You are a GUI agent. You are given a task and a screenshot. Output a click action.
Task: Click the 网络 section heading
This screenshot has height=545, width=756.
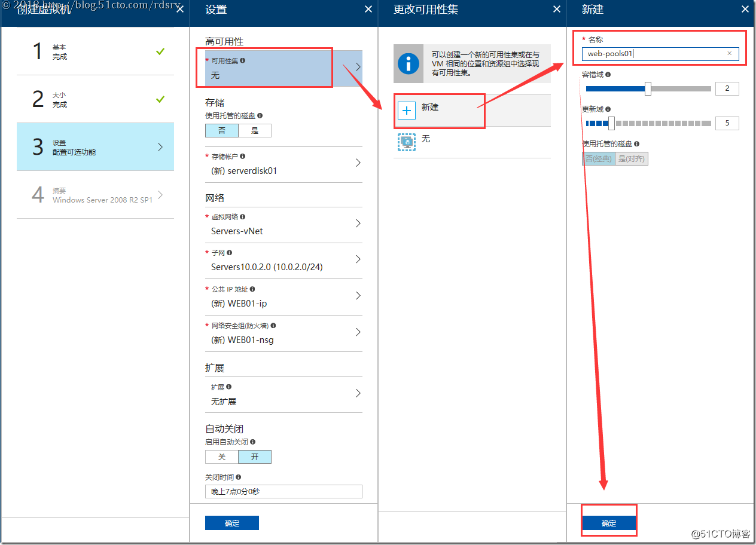[215, 198]
